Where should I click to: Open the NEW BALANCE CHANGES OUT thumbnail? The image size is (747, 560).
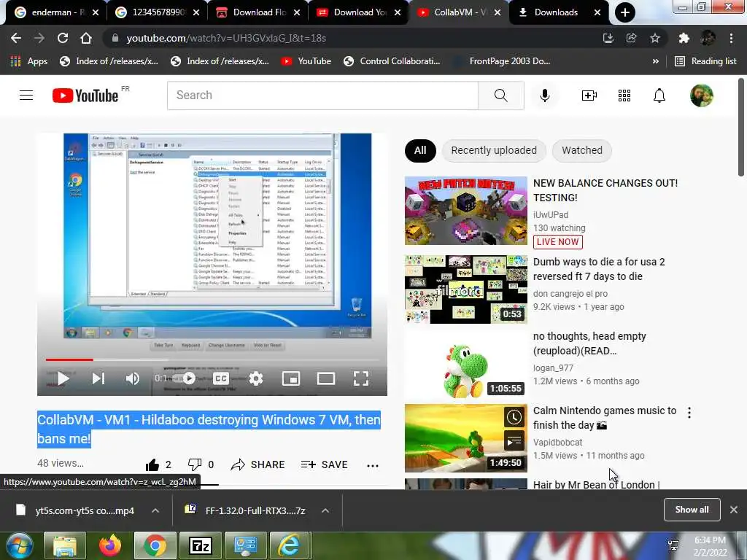tap(466, 211)
